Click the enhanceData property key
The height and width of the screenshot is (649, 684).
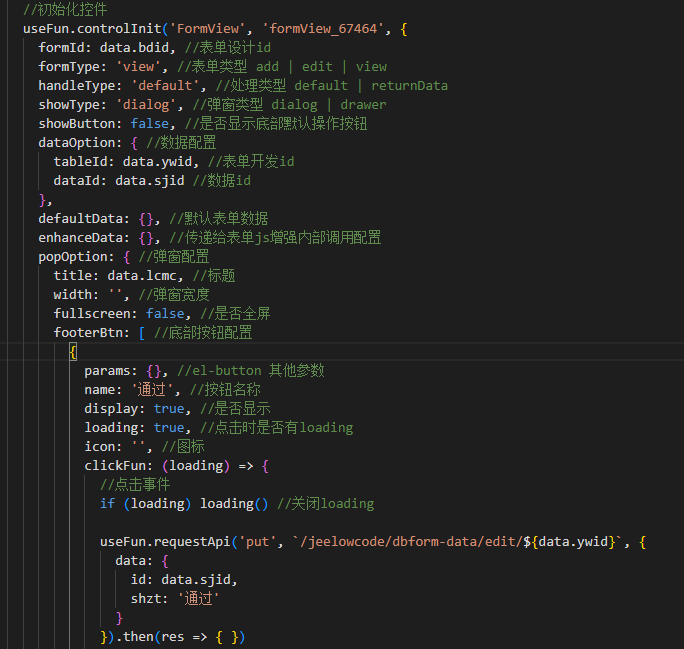pos(84,238)
